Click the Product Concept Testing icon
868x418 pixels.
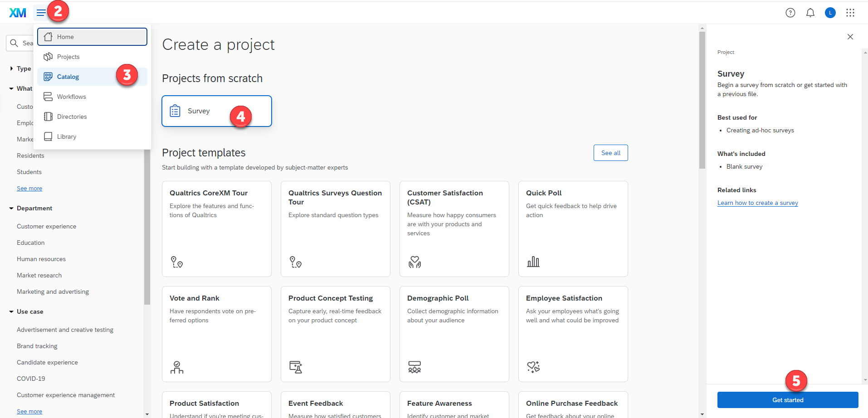[296, 367]
